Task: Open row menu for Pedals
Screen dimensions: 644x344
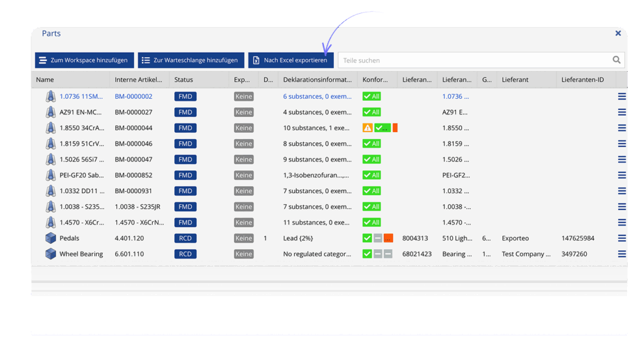Action: coord(622,238)
